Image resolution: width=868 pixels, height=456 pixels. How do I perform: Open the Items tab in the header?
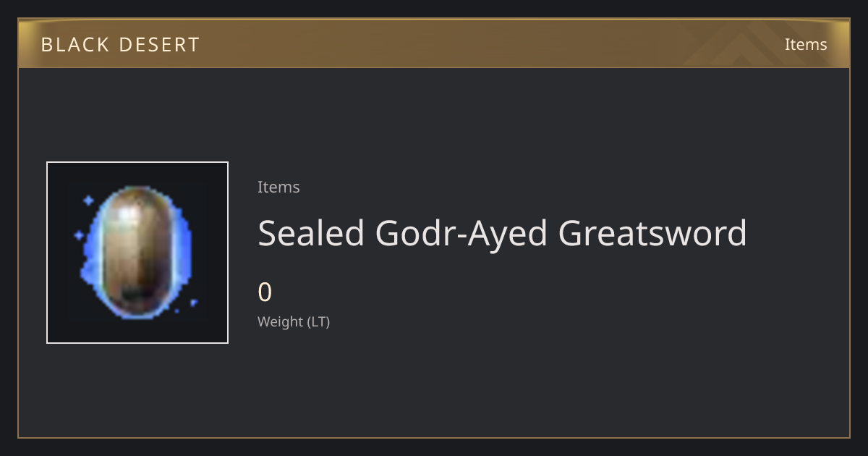coord(806,44)
